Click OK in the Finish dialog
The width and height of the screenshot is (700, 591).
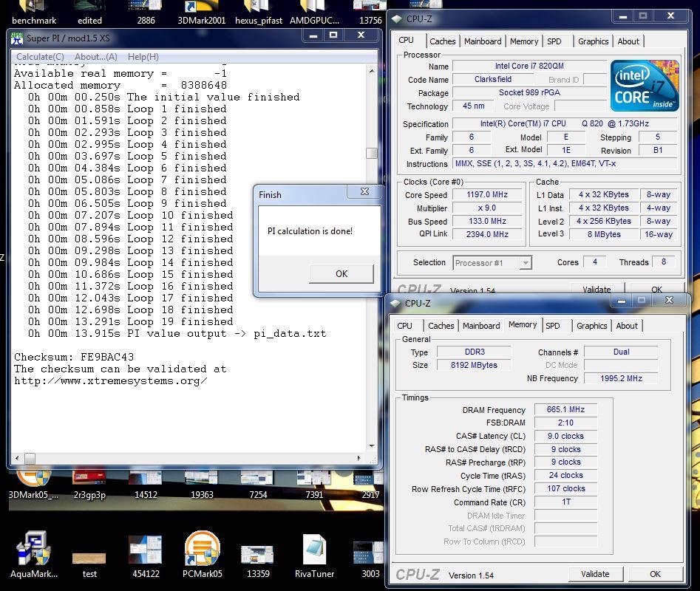coord(341,274)
